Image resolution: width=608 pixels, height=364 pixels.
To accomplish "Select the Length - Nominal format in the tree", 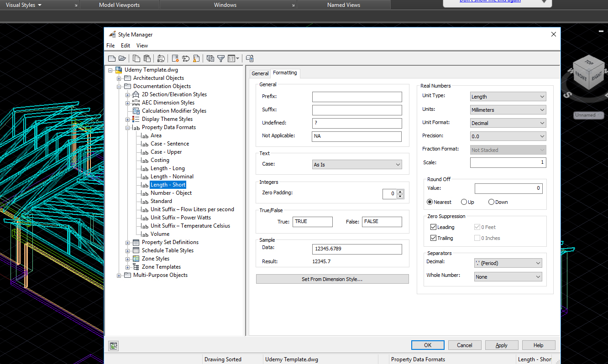I will click(172, 176).
